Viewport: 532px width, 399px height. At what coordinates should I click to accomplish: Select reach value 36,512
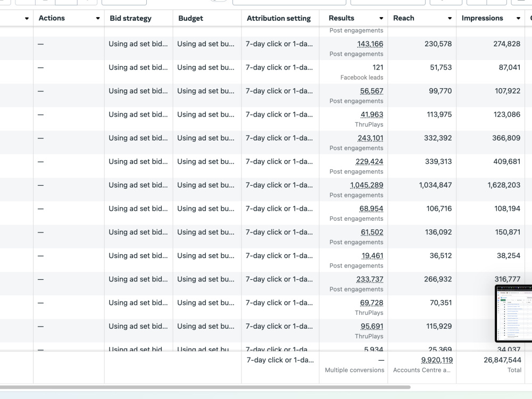[440, 256]
